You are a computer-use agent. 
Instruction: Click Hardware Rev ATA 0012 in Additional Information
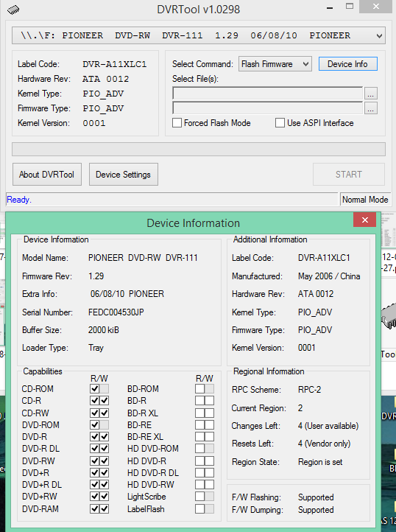point(316,294)
